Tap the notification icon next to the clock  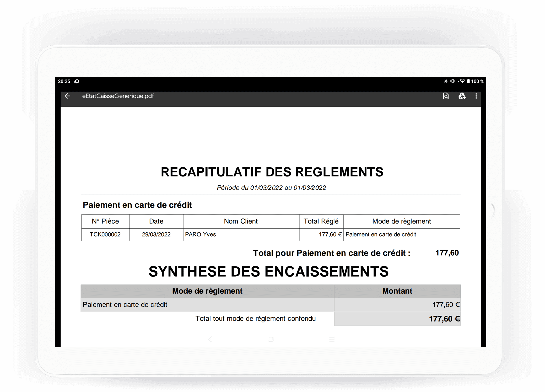[77, 81]
